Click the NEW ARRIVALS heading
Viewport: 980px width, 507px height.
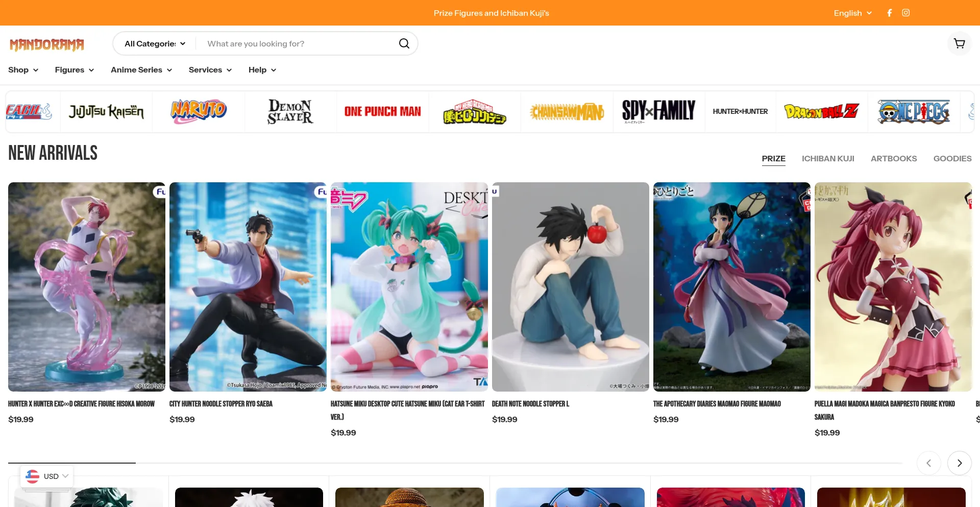(x=53, y=153)
